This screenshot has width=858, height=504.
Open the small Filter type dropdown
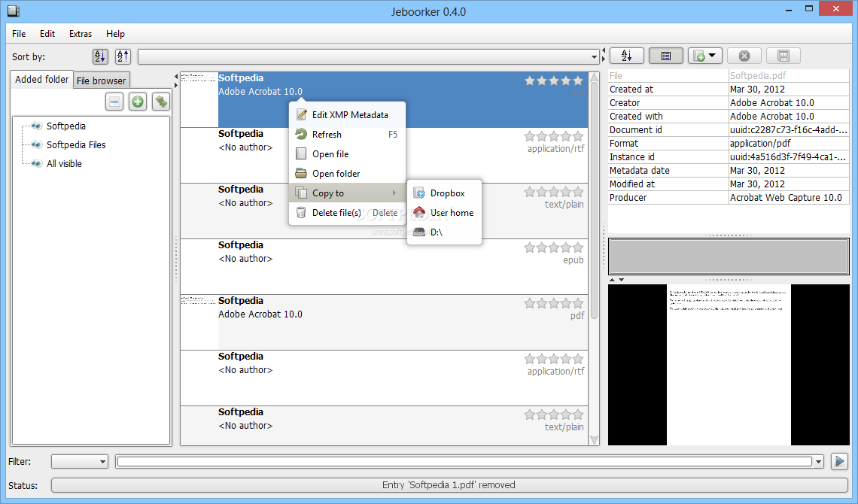[x=80, y=461]
